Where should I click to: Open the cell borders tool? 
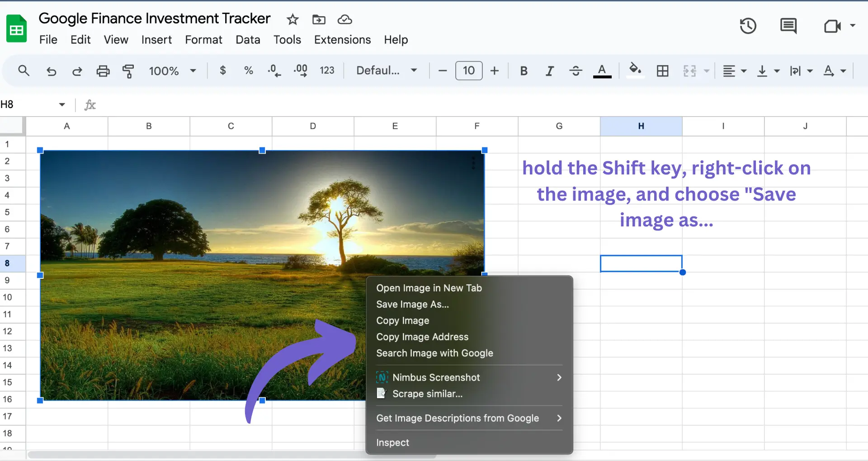(x=663, y=71)
